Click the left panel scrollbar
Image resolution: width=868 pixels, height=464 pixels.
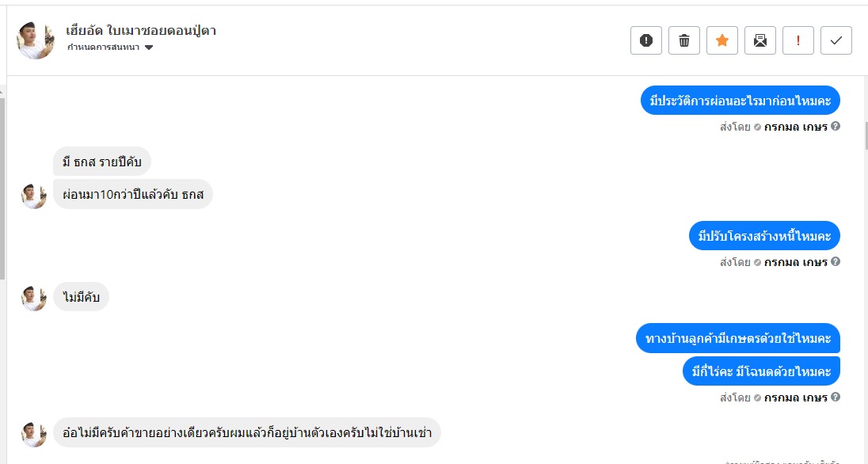point(2,182)
